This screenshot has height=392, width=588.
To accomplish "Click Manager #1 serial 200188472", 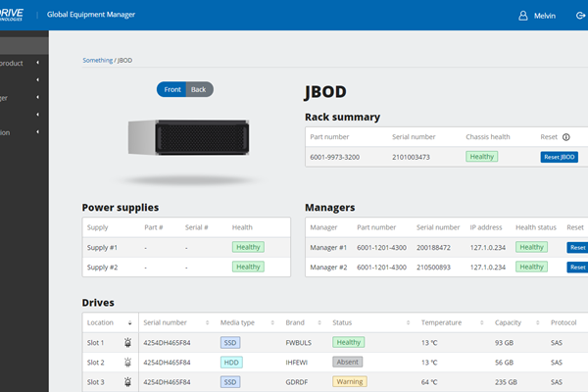I will pyautogui.click(x=433, y=248).
